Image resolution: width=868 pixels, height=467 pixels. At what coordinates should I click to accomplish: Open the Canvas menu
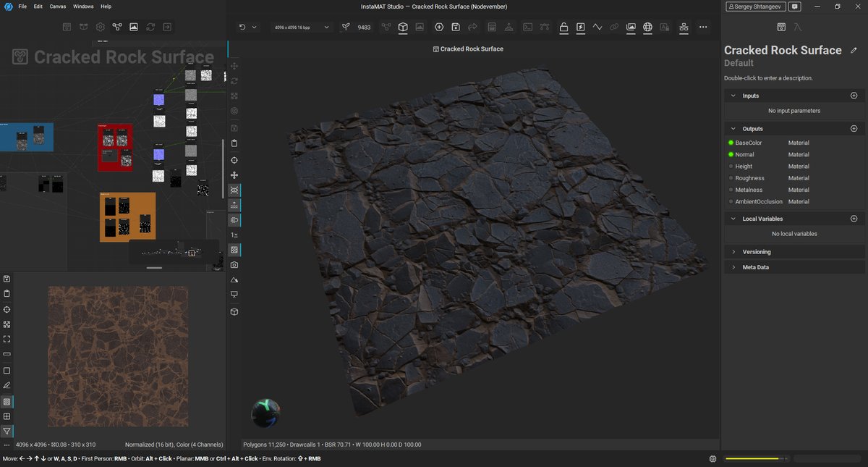[x=58, y=7]
